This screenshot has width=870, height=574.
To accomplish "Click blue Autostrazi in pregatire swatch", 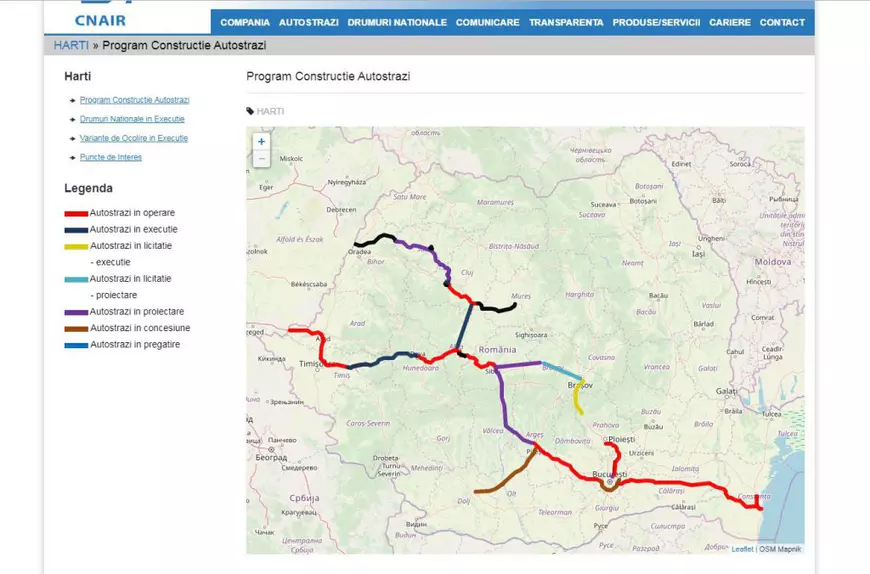I will coord(76,346).
